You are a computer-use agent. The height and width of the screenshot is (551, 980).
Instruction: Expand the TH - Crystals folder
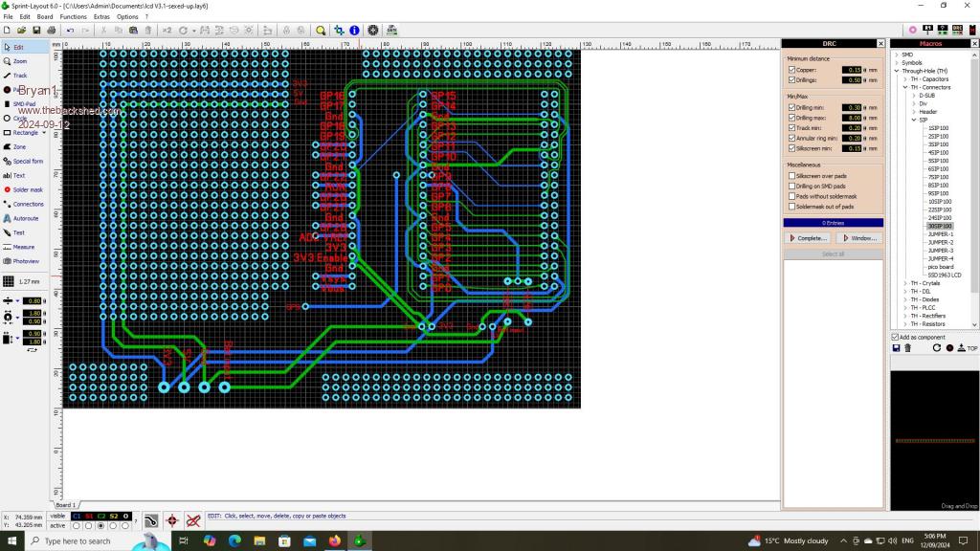905,283
